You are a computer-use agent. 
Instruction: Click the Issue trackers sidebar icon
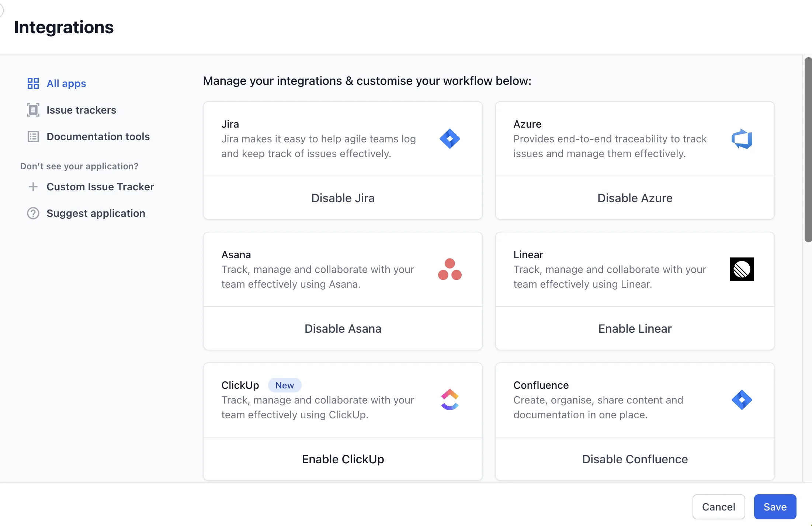[33, 110]
